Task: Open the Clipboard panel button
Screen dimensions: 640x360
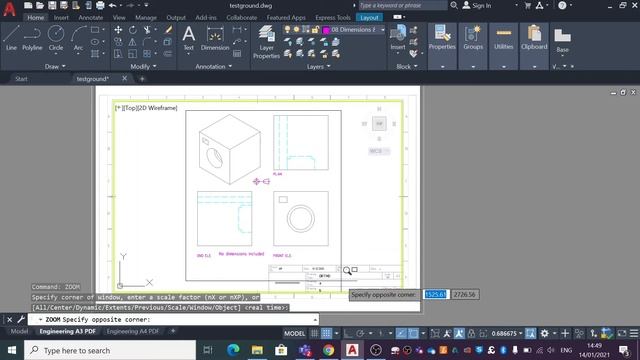Action: click(534, 46)
